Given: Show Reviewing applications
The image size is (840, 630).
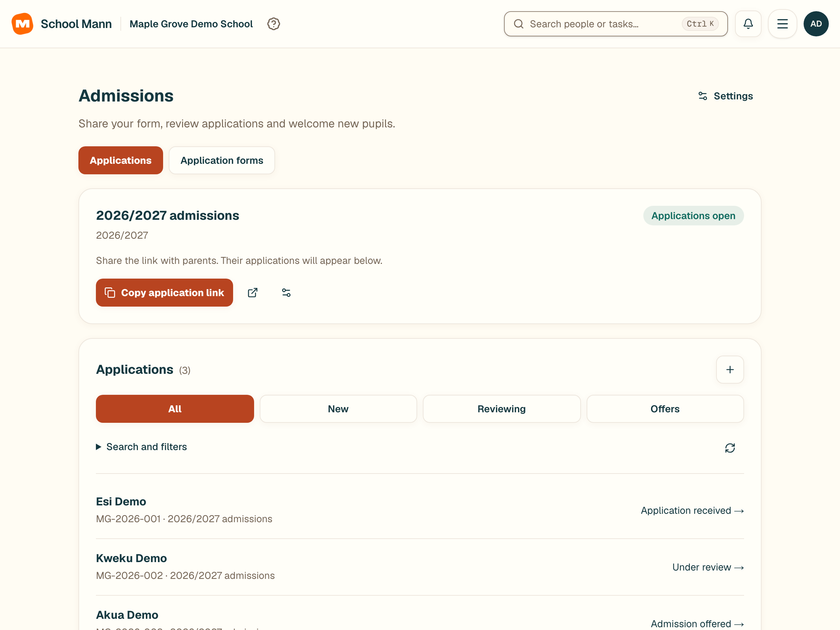Looking at the screenshot, I should [x=501, y=408].
